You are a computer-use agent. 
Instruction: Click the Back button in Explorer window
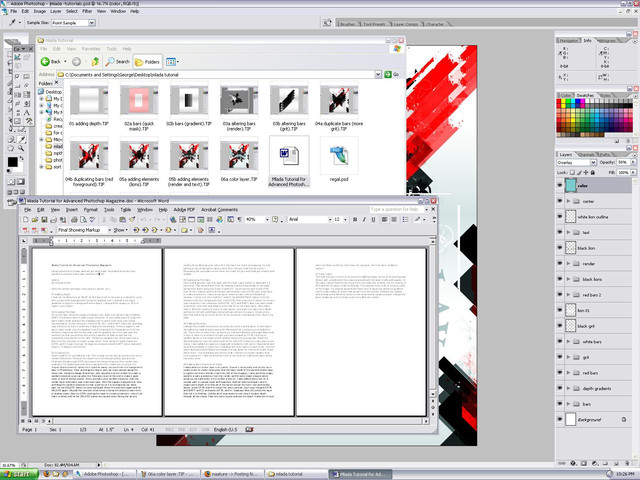point(51,62)
